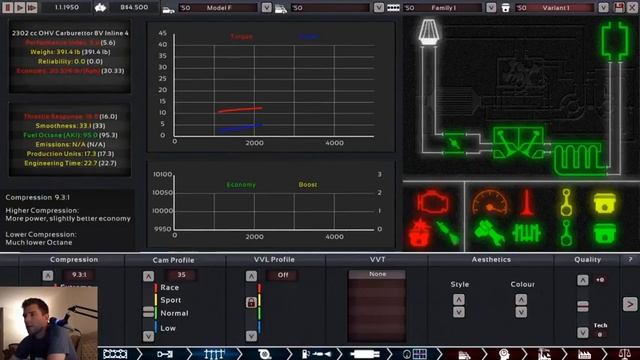This screenshot has height=360, width=640.
Task: Click the 9.3:1 compression value field
Action: click(79, 275)
